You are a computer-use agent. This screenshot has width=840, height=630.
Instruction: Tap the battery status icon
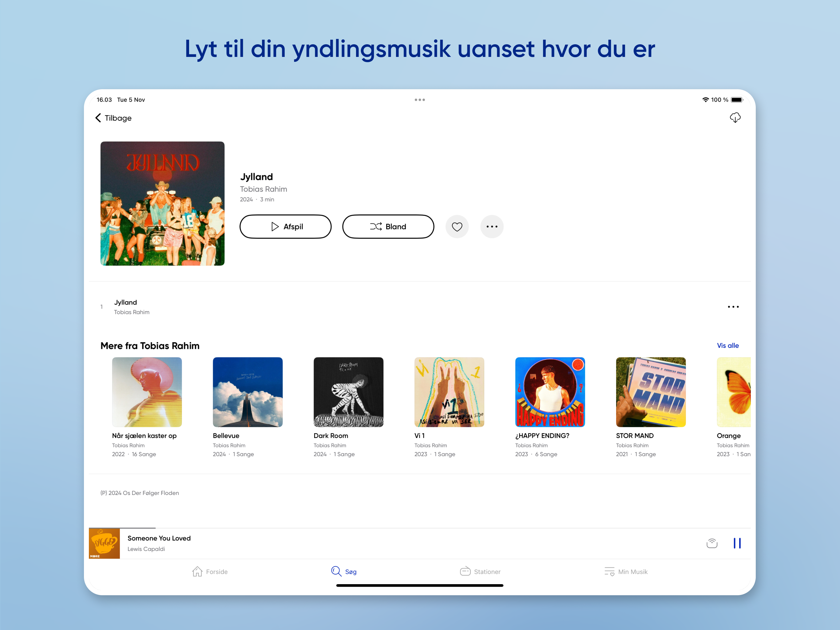737,100
